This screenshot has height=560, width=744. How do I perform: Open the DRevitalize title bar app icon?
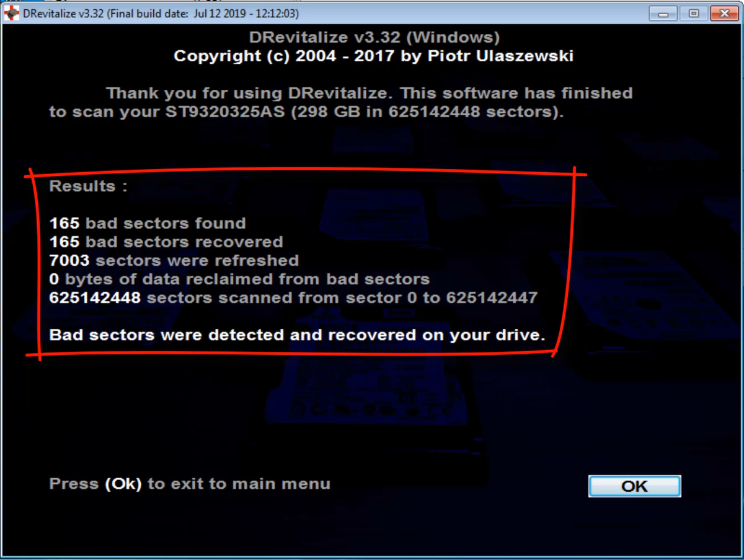[x=11, y=13]
